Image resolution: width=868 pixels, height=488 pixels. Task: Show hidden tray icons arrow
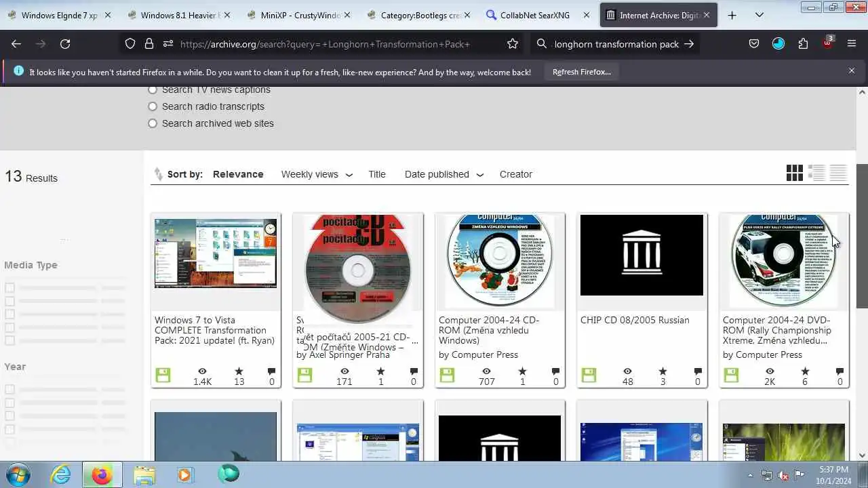(x=750, y=475)
